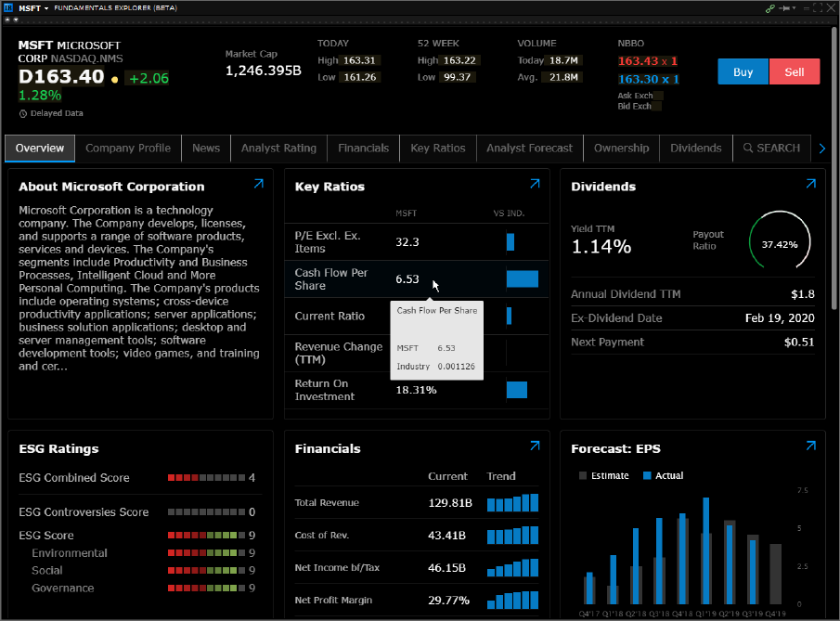Click the IB logo icon in the title bar
840x621 pixels.
point(8,8)
